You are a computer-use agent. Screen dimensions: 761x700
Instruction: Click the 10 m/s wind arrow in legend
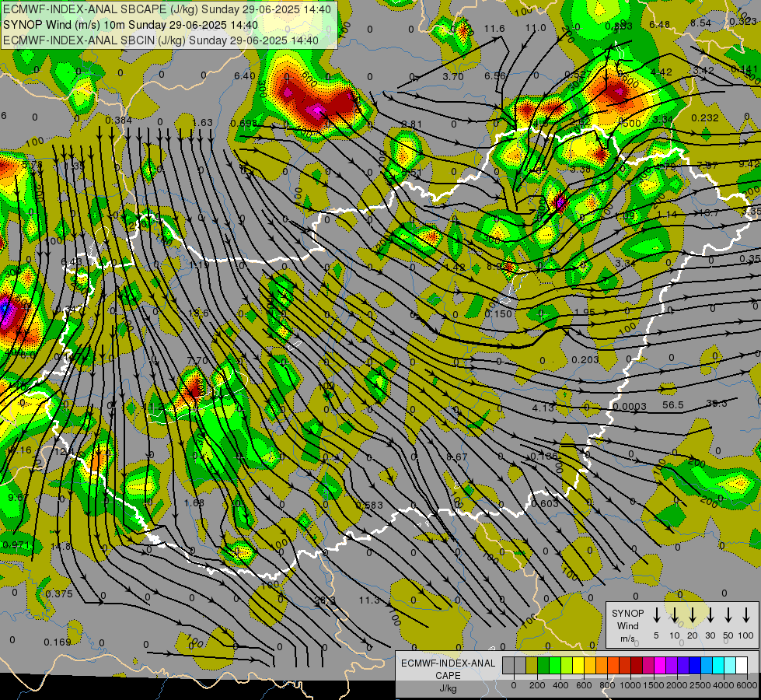tap(675, 615)
